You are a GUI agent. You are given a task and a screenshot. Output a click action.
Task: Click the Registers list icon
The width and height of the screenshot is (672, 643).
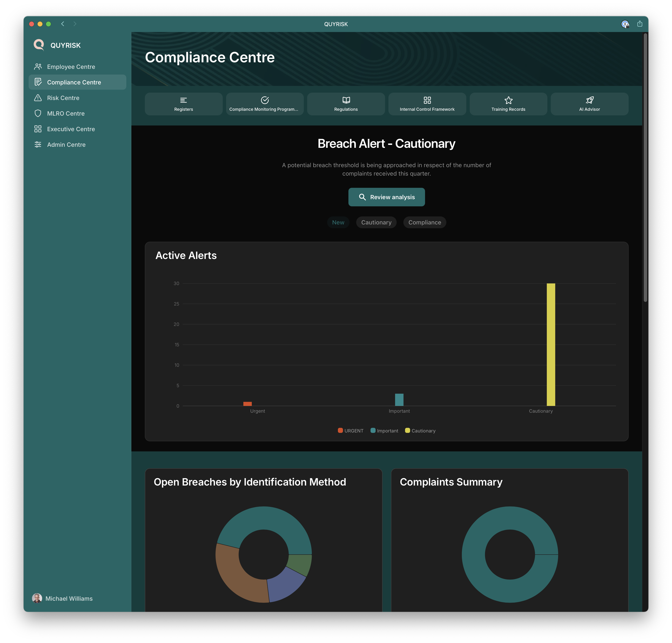[x=183, y=100]
